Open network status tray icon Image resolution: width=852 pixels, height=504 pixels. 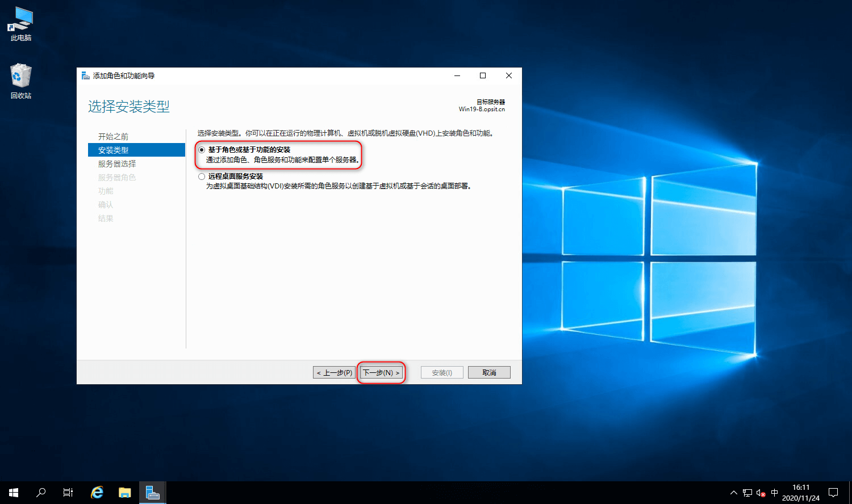pyautogui.click(x=747, y=493)
